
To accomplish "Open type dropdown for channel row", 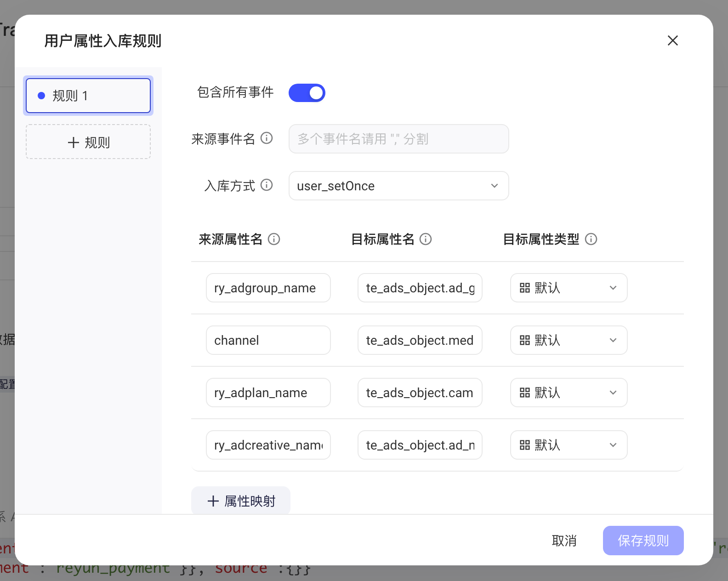I will coord(569,340).
